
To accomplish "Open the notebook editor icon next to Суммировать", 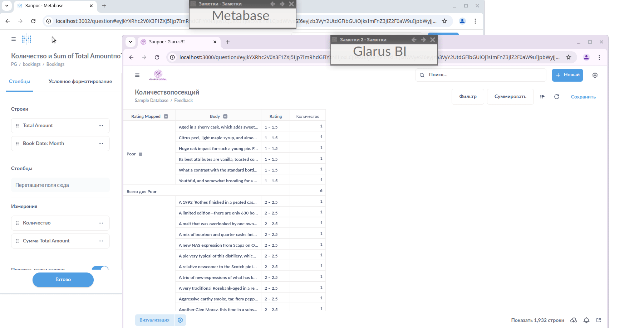I will (x=542, y=97).
